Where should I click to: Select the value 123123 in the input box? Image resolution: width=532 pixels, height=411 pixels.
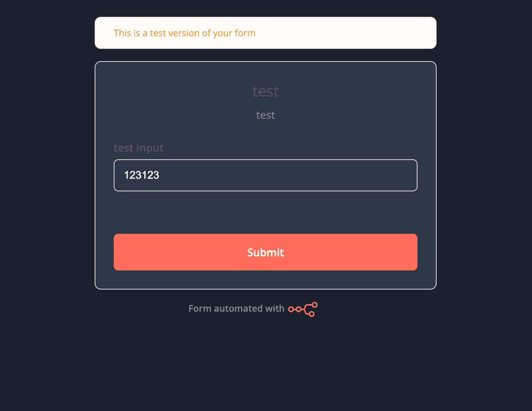click(x=142, y=175)
